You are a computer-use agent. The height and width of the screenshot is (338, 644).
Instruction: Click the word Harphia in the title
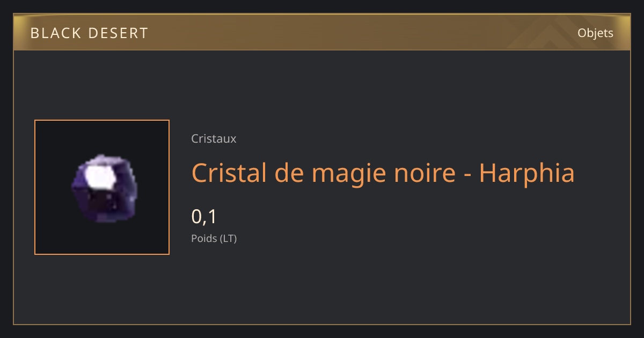pos(526,173)
